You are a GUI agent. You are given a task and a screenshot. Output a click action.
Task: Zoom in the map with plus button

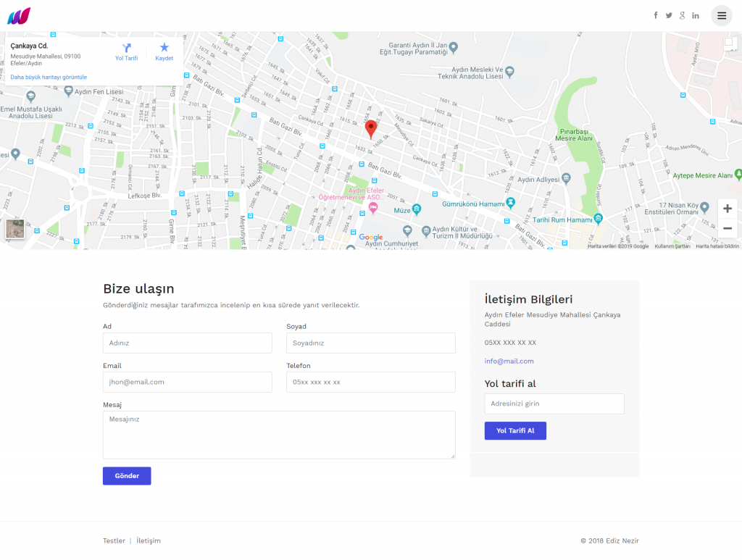[x=728, y=209]
